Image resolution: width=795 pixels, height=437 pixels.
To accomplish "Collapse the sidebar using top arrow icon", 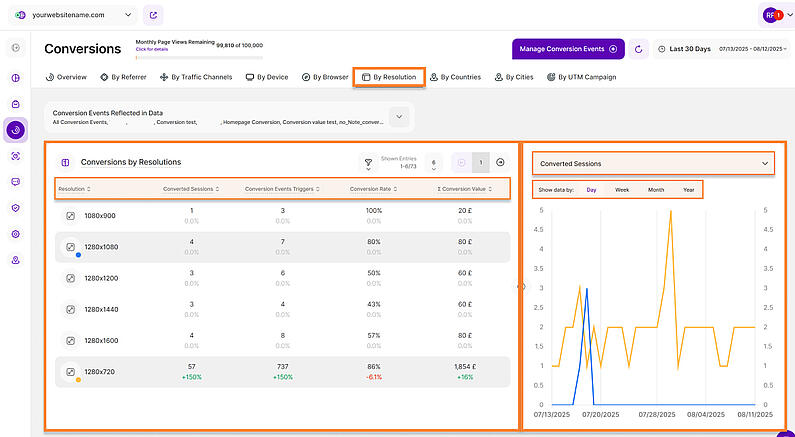I will 16,48.
